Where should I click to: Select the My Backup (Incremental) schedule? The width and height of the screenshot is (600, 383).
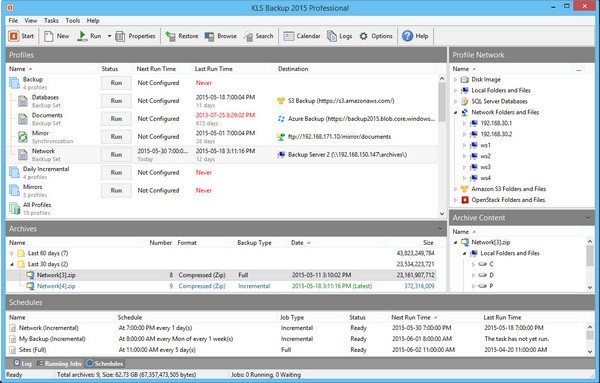(x=52, y=339)
